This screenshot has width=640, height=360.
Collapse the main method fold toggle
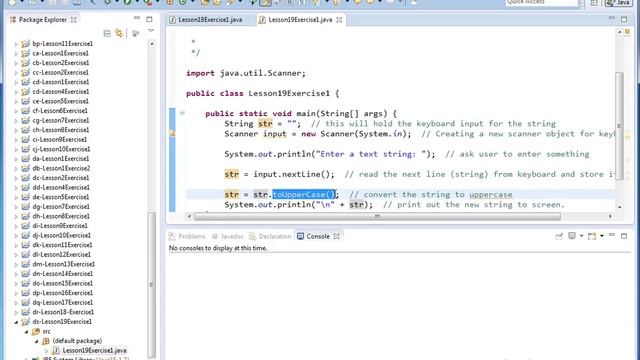click(x=182, y=113)
